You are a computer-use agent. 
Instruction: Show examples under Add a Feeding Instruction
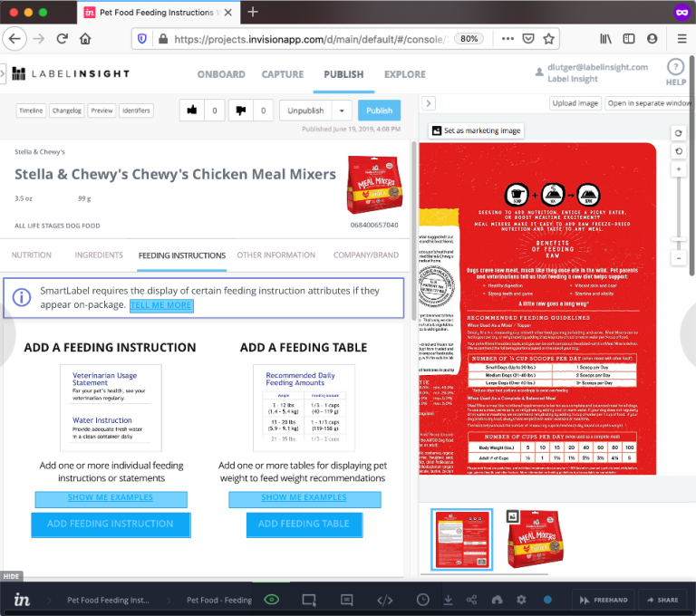[111, 499]
